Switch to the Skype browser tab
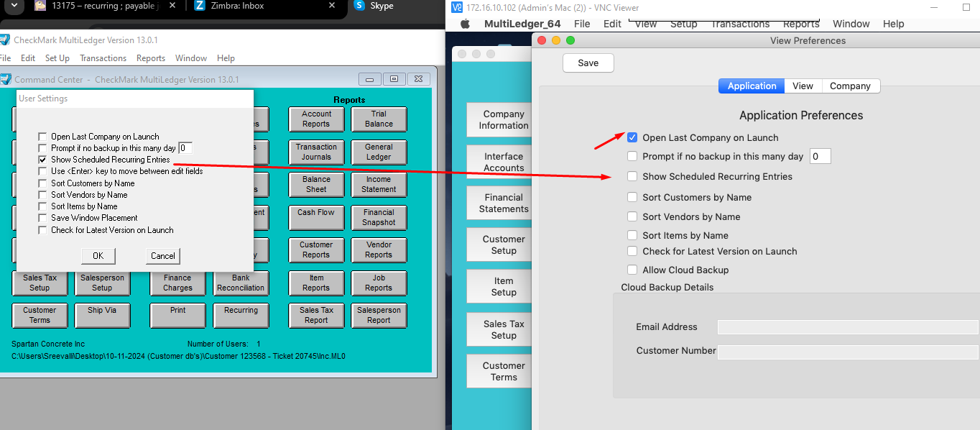This screenshot has width=980, height=430. tap(381, 6)
